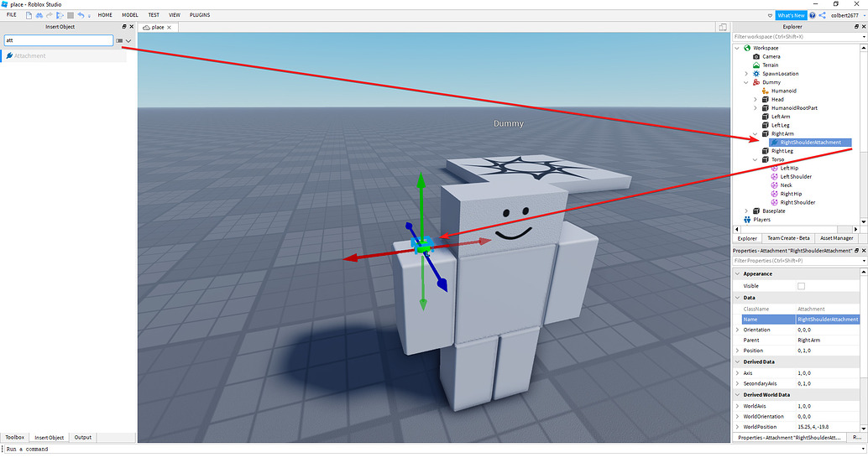
Task: Click the What's New button
Action: pos(791,15)
